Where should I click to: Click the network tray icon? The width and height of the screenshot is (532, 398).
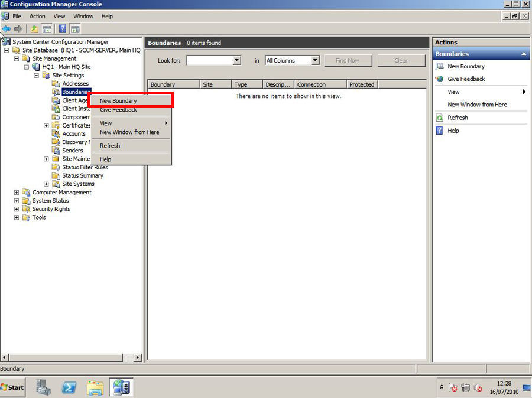point(466,387)
